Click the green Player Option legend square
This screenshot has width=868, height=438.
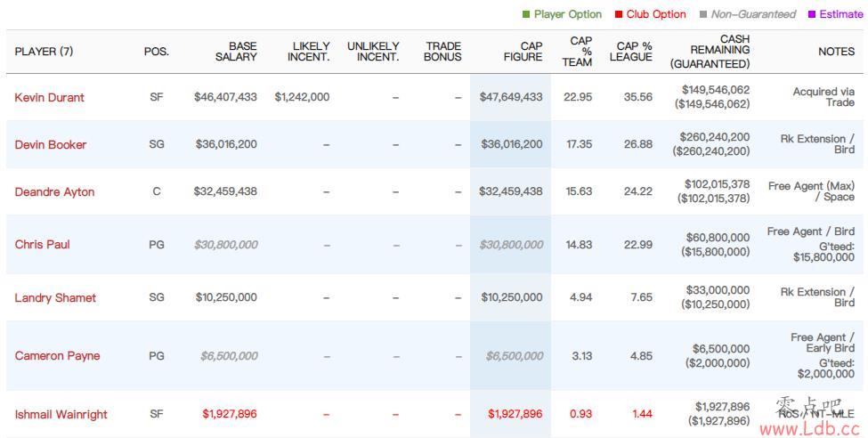tap(526, 15)
